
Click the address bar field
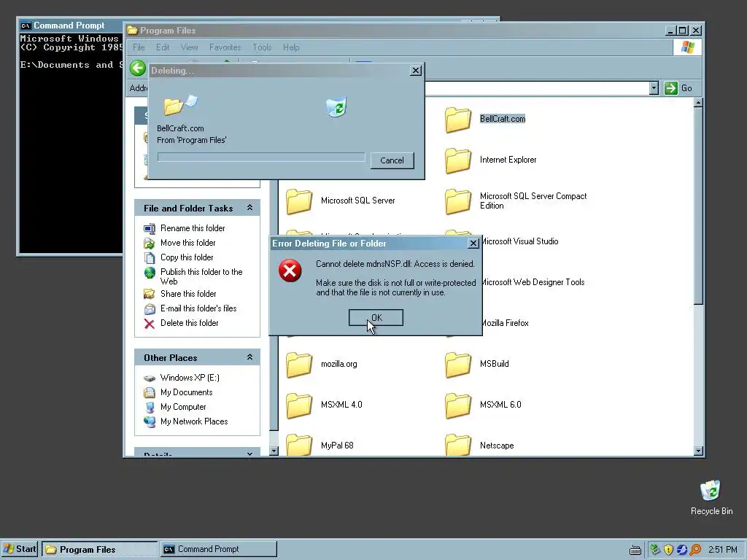point(536,88)
